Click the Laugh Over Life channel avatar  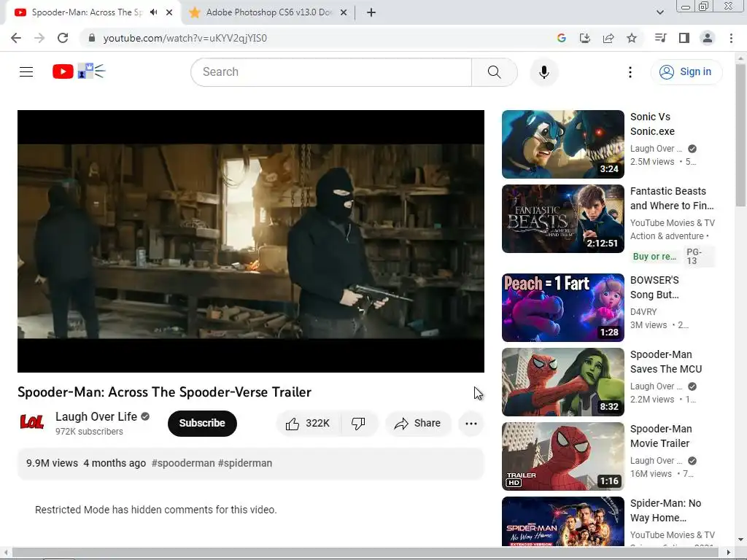point(32,422)
